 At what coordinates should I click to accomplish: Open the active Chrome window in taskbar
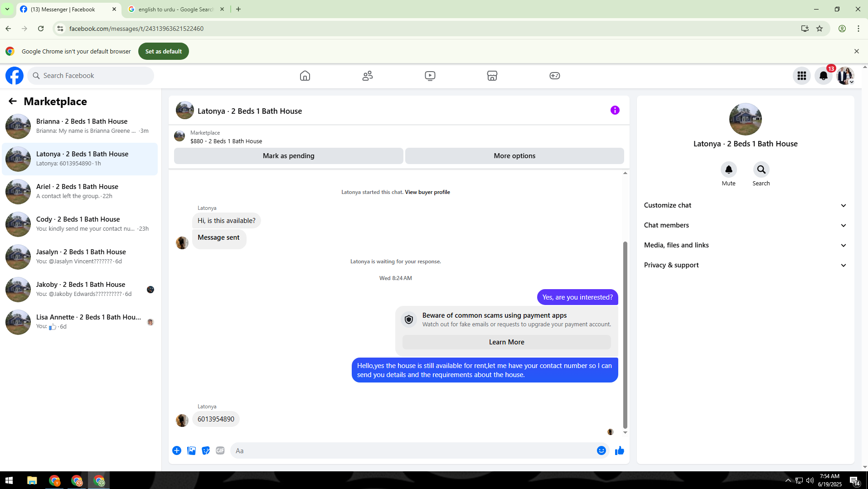click(99, 480)
